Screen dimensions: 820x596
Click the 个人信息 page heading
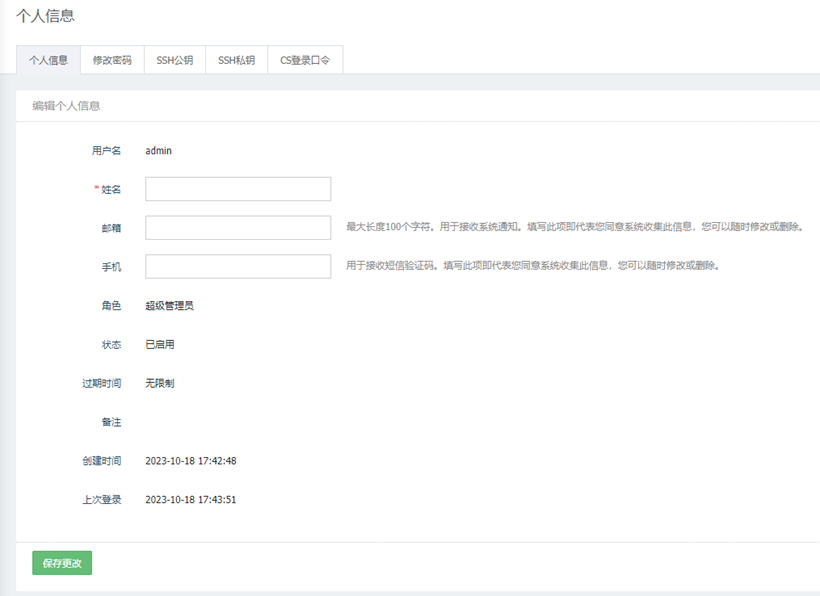(45, 16)
